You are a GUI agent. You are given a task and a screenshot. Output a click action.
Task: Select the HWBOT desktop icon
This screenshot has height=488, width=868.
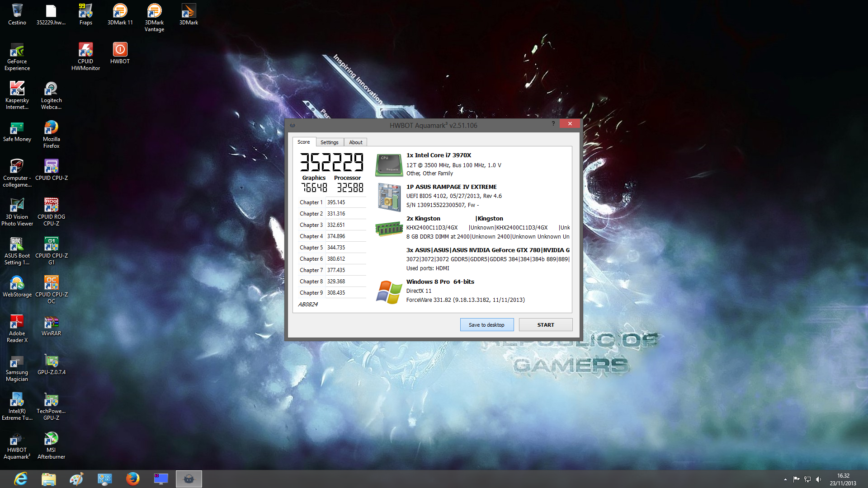[x=120, y=53]
